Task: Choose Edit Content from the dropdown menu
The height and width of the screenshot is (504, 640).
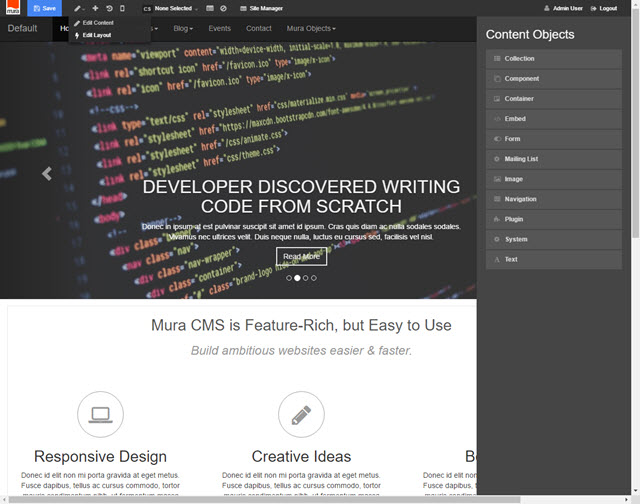Action: click(x=94, y=23)
